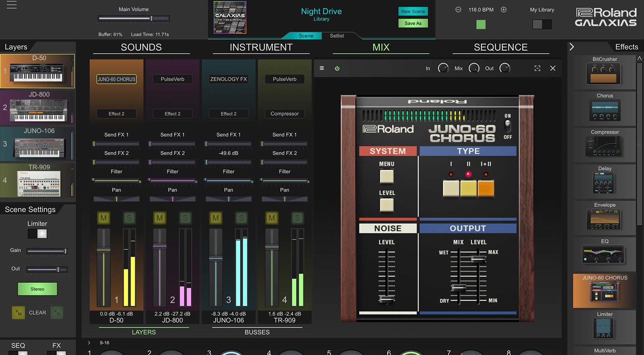The width and height of the screenshot is (644, 355).
Task: Decrease tempo with the minus BPM icon
Action: pos(458,10)
